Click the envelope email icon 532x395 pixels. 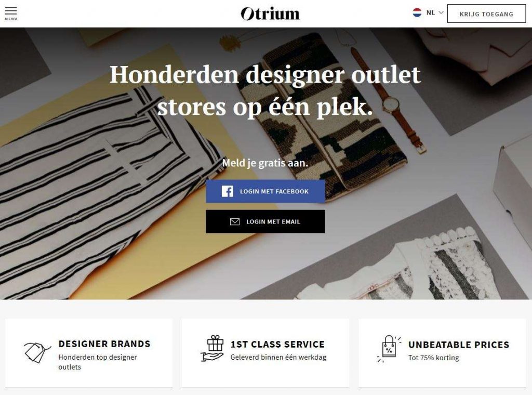point(235,221)
